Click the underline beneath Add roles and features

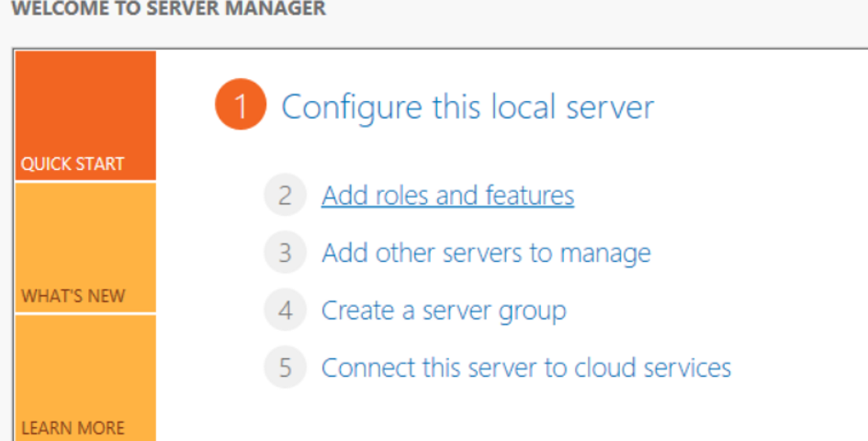[447, 208]
